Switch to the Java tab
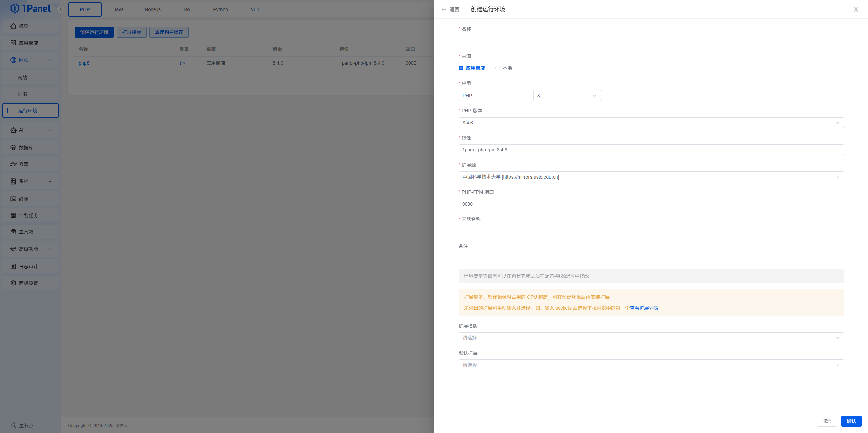 118,9
